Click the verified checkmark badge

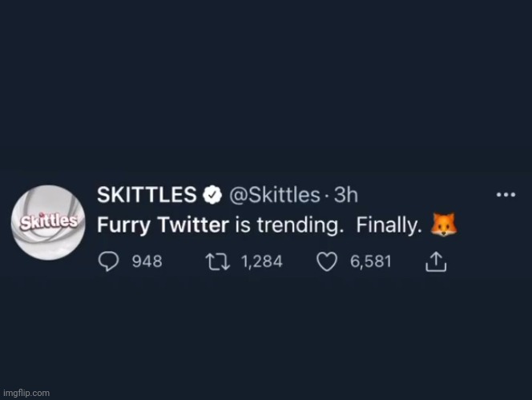[x=212, y=195]
